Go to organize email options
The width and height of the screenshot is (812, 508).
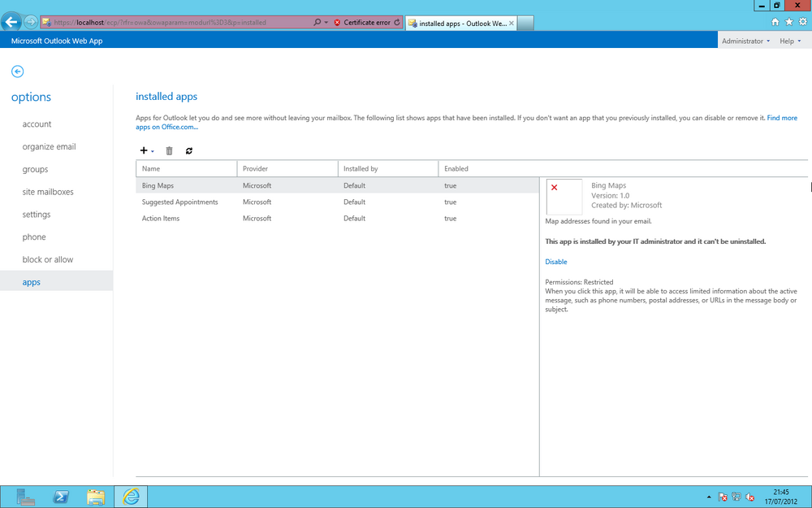click(50, 146)
